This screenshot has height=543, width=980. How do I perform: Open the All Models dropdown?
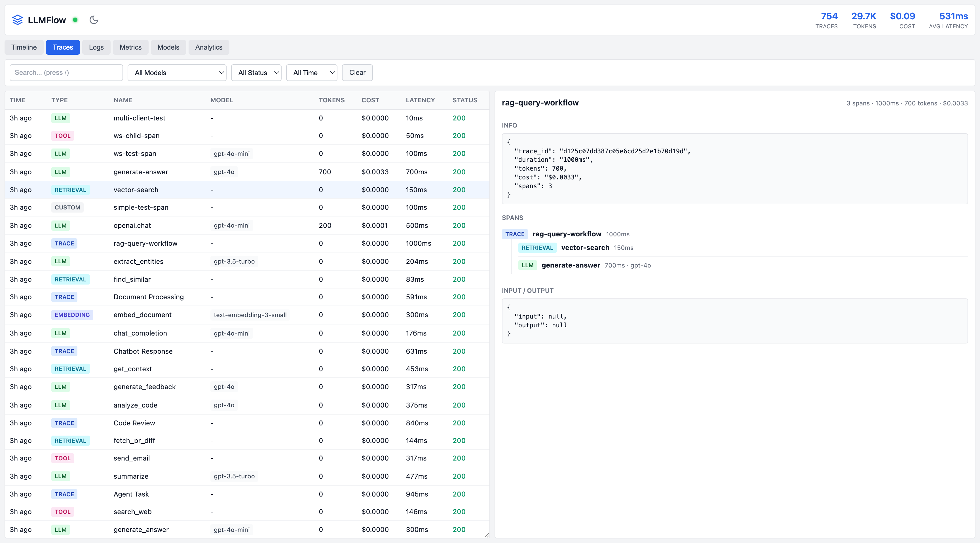tap(177, 73)
